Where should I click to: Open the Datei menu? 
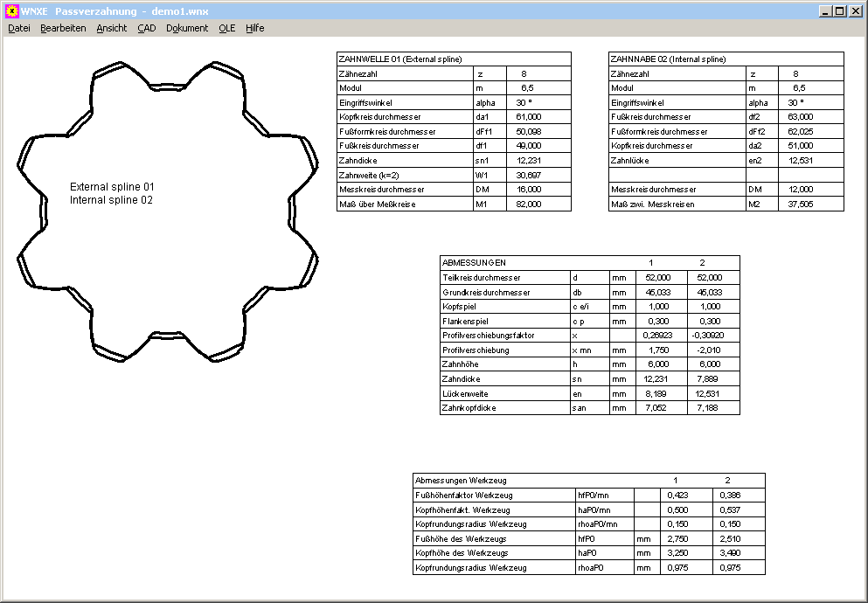[x=19, y=28]
